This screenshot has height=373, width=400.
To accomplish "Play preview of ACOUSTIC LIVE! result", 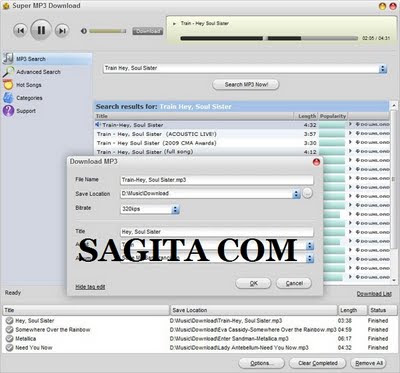I will tap(350, 133).
